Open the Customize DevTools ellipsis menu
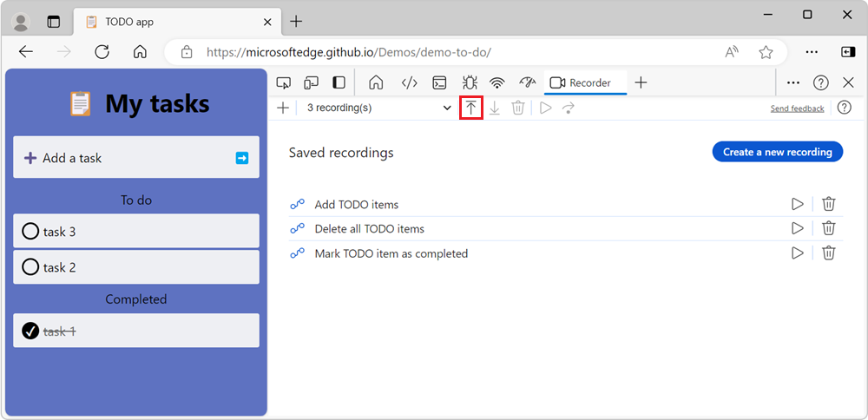 793,83
